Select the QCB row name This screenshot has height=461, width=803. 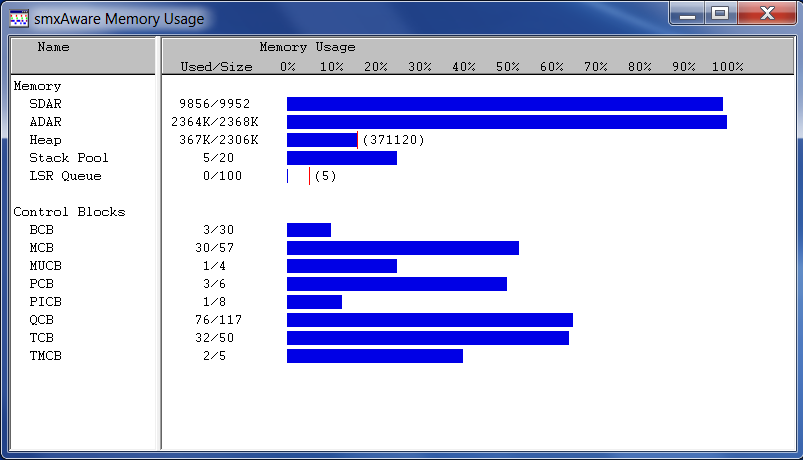pos(41,320)
